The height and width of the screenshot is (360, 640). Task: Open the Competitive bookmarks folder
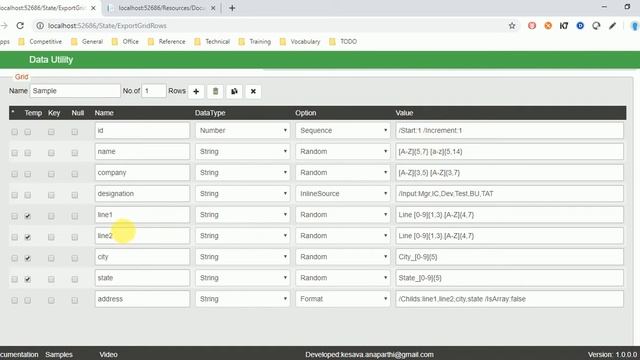pos(40,42)
